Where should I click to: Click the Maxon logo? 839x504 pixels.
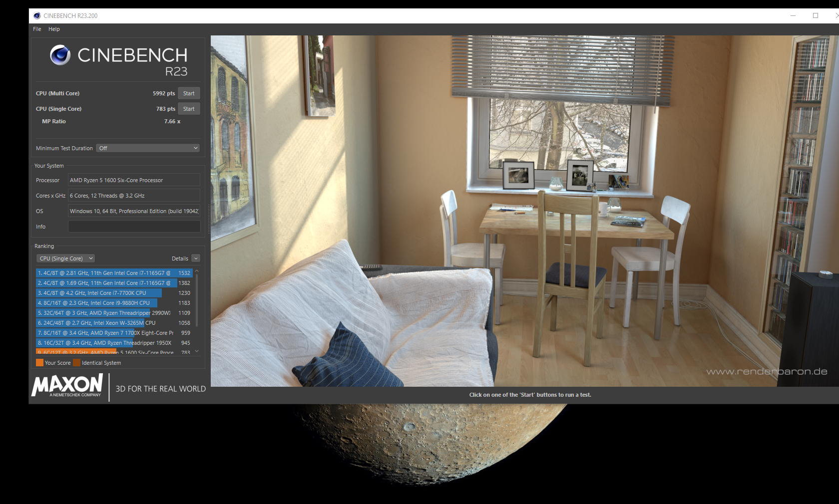coord(67,385)
